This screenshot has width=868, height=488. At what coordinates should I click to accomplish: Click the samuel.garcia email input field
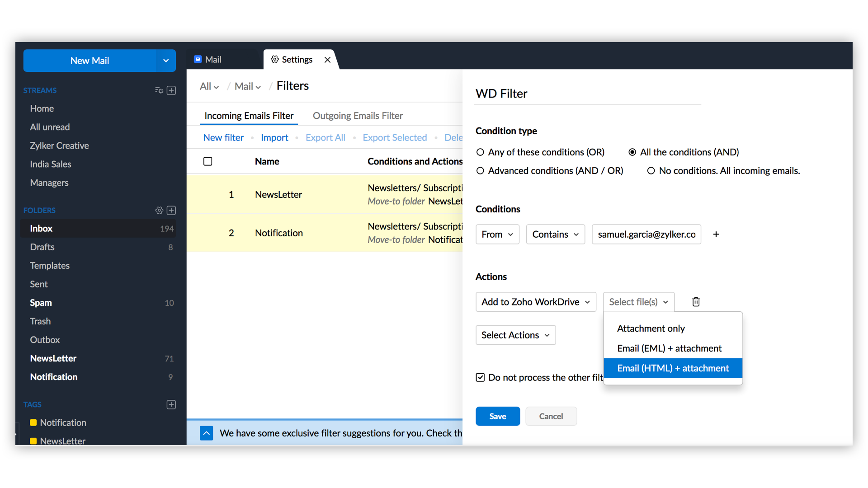pos(646,234)
